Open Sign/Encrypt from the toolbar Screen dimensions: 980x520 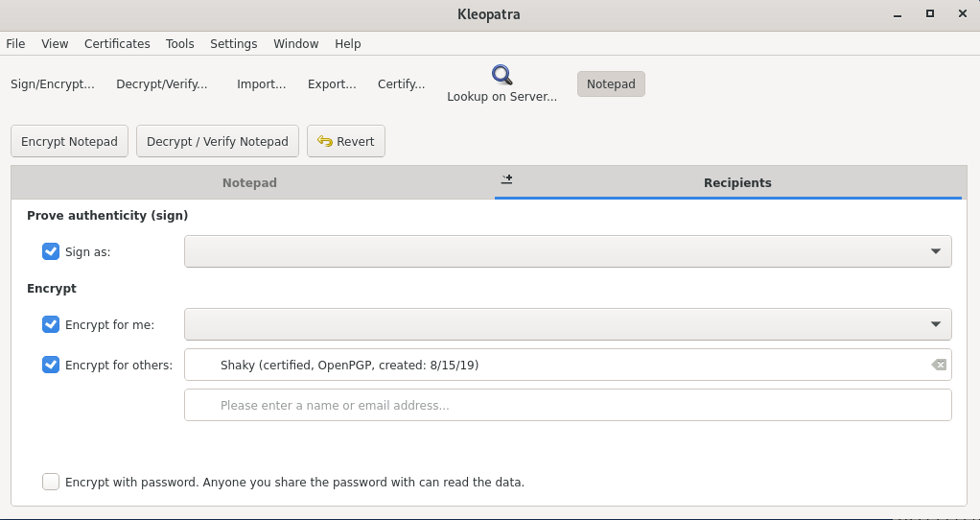(53, 84)
